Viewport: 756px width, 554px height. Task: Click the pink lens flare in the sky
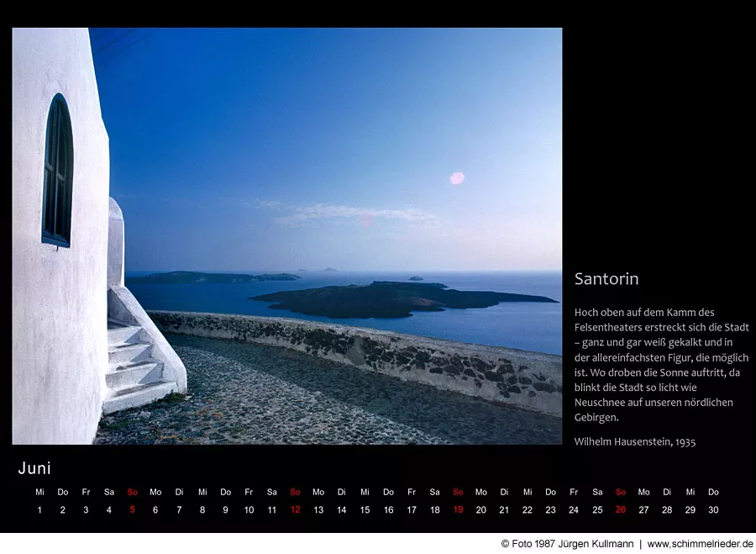tap(457, 177)
